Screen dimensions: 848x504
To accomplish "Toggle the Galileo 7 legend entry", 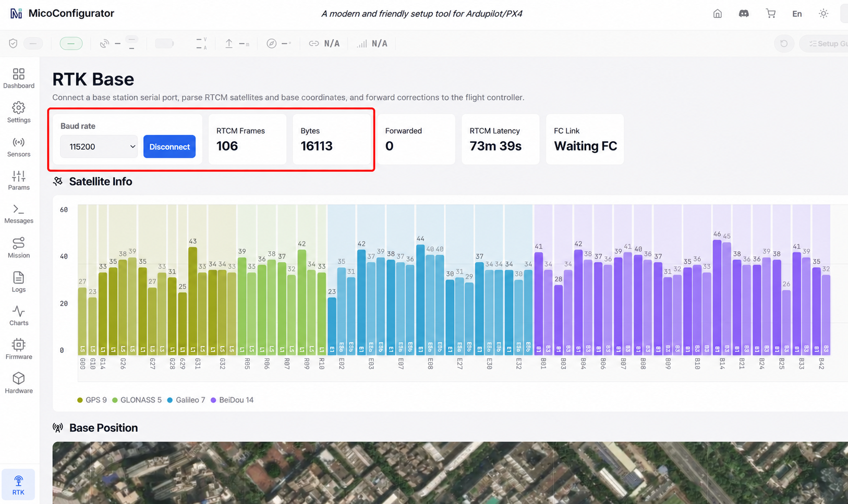I will click(x=186, y=400).
